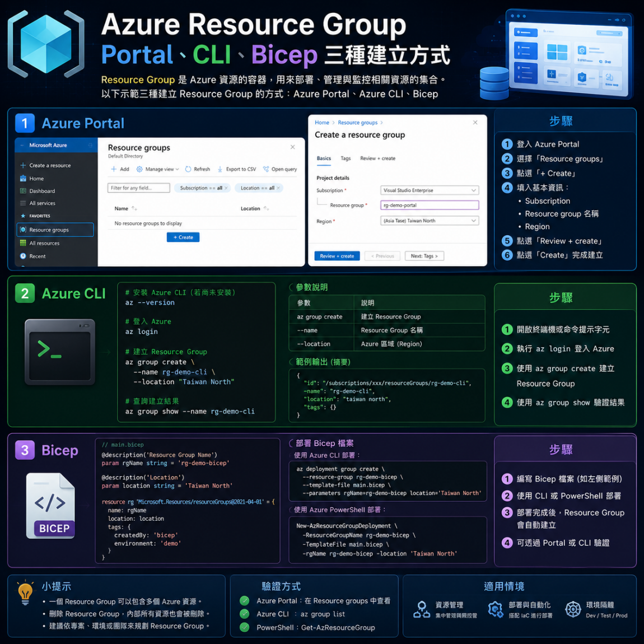Open the Manage view dropdown
The image size is (644, 644).
click(x=158, y=169)
